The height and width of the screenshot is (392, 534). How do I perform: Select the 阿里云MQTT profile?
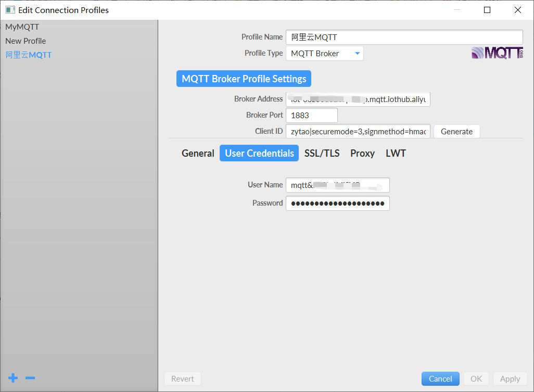(x=29, y=55)
